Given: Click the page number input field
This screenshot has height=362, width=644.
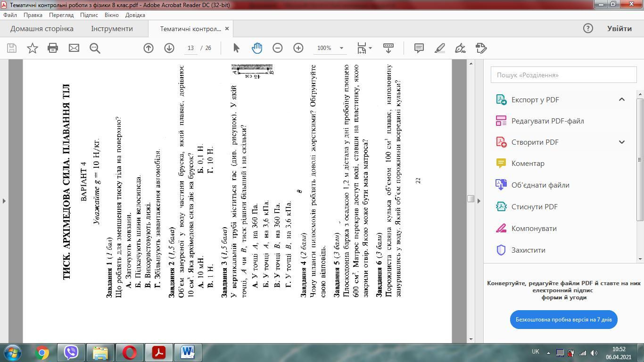Looking at the screenshot, I should point(190,48).
